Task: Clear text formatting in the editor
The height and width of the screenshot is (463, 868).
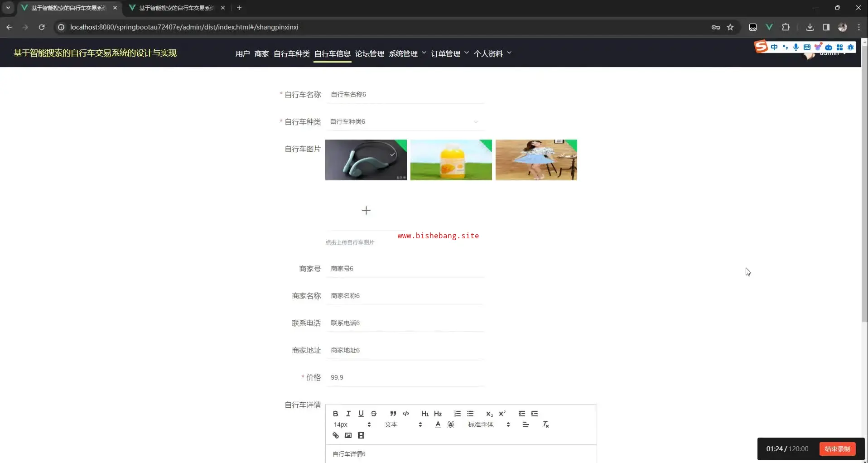Action: pos(545,424)
